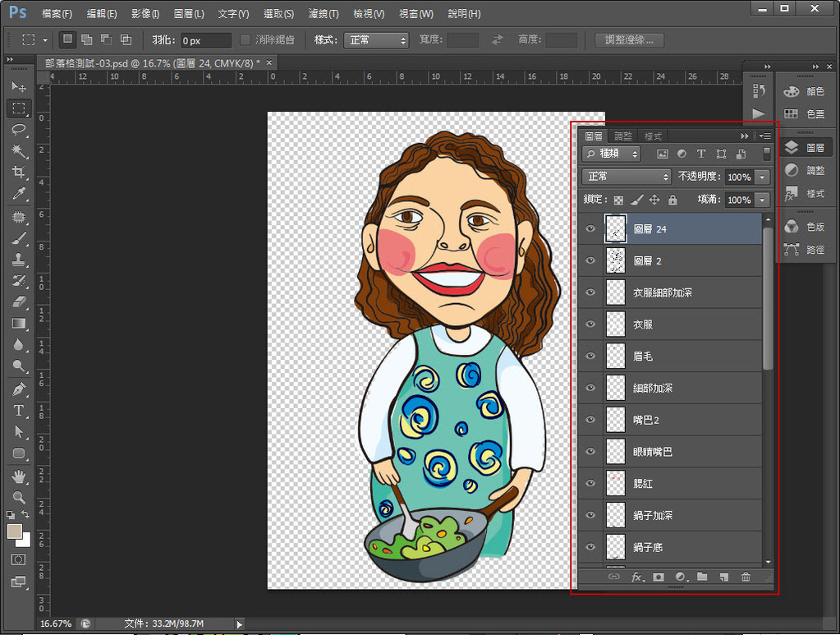Add a layer style via fx icon
This screenshot has width=840, height=635.
click(x=636, y=577)
